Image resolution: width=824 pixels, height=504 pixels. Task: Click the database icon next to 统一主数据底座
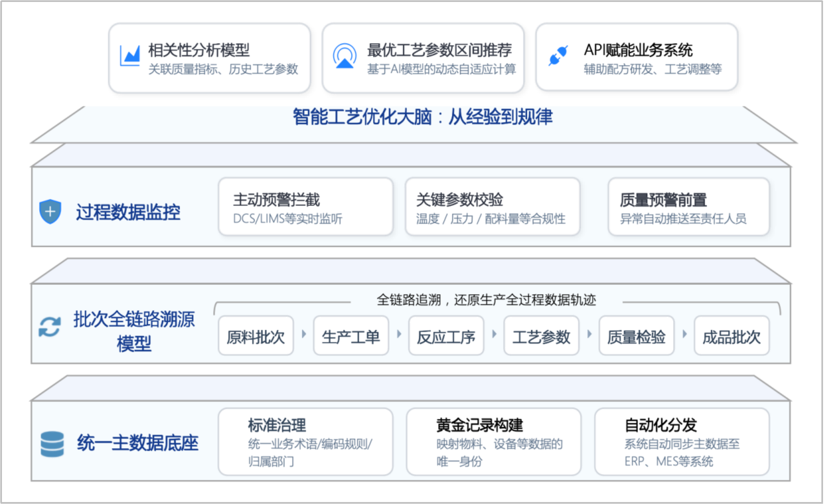click(x=52, y=445)
